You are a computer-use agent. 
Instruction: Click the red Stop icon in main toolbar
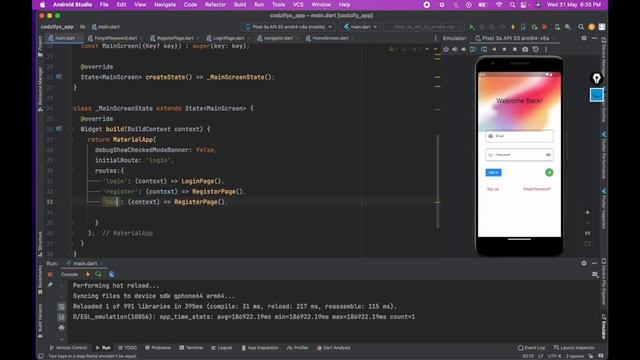point(544,27)
